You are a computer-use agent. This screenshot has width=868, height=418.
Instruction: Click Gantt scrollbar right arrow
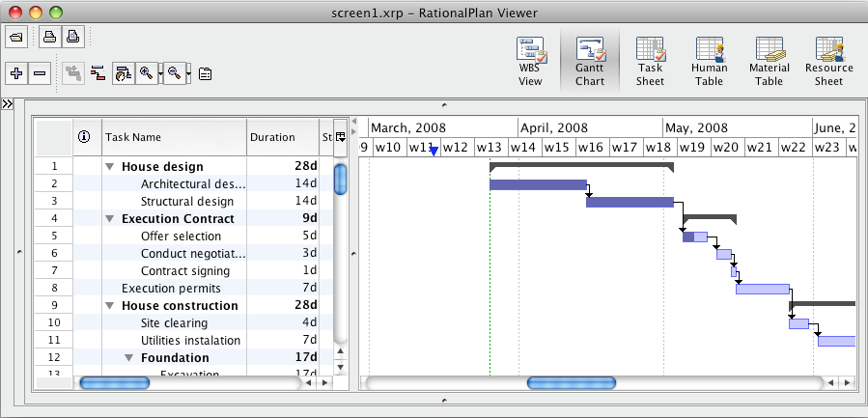(847, 382)
